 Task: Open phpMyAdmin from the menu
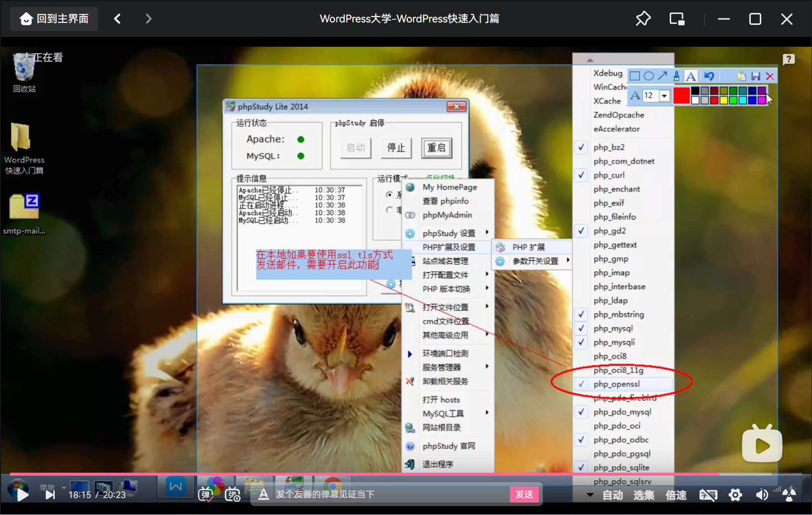pos(448,215)
